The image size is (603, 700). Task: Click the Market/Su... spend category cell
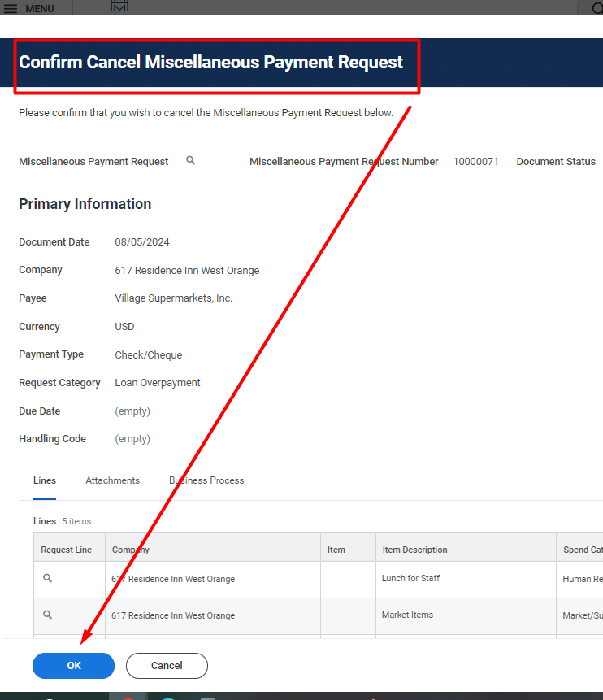[579, 616]
